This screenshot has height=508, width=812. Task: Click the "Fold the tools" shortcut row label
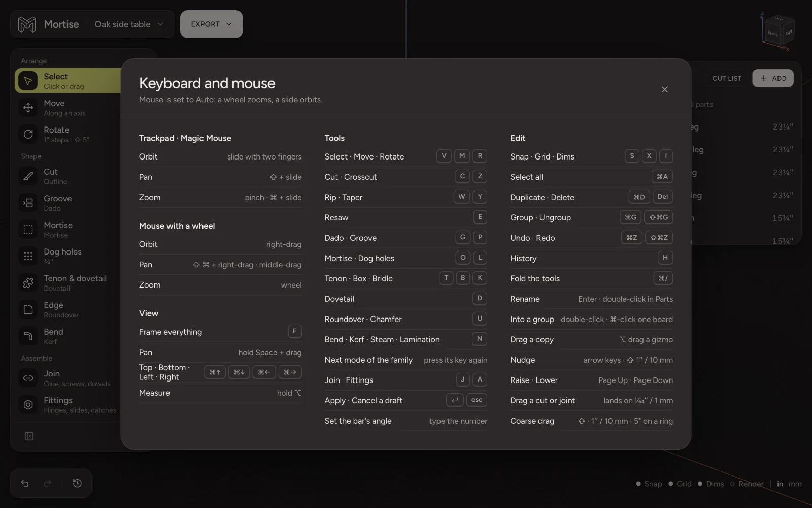point(535,278)
